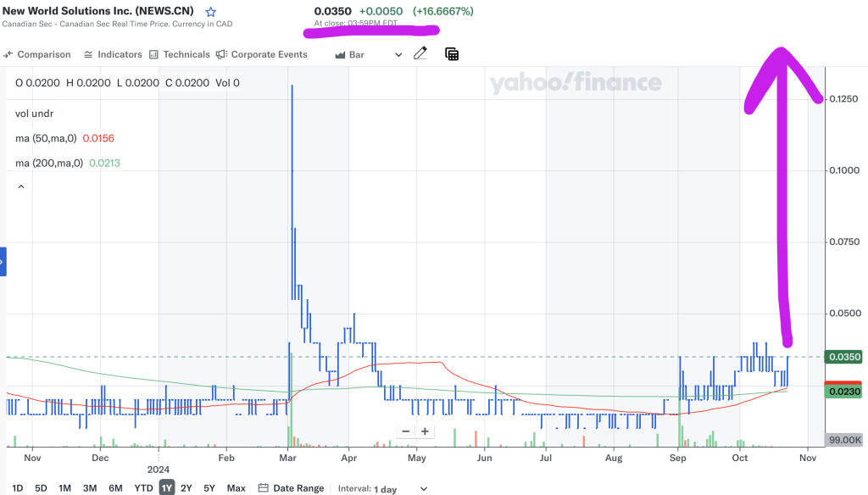Open the Date Range picker
Viewport: 868px width, 495px height.
coord(292,488)
